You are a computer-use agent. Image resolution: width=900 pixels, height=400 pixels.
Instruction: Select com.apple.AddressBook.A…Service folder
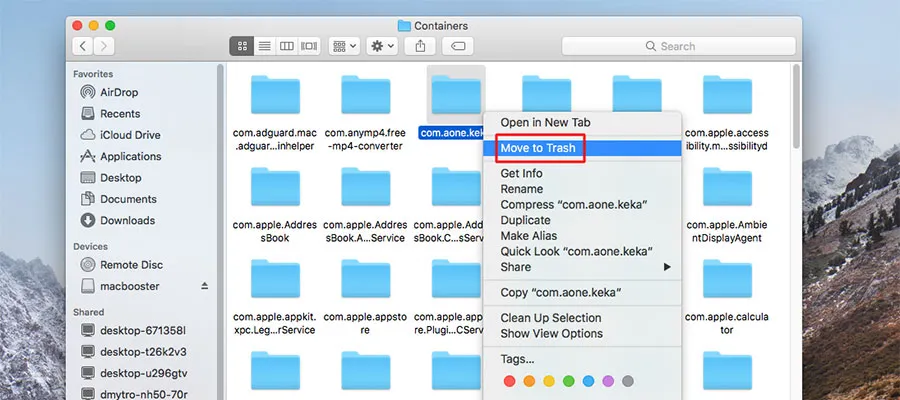[x=366, y=187]
